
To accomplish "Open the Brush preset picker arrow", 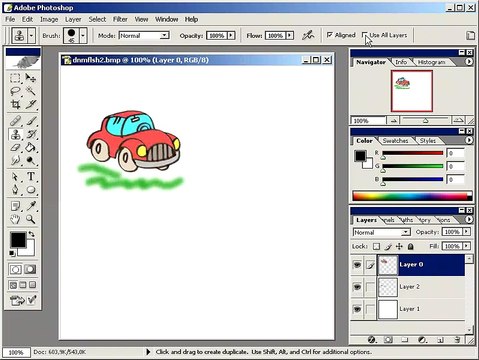I will click(83, 35).
